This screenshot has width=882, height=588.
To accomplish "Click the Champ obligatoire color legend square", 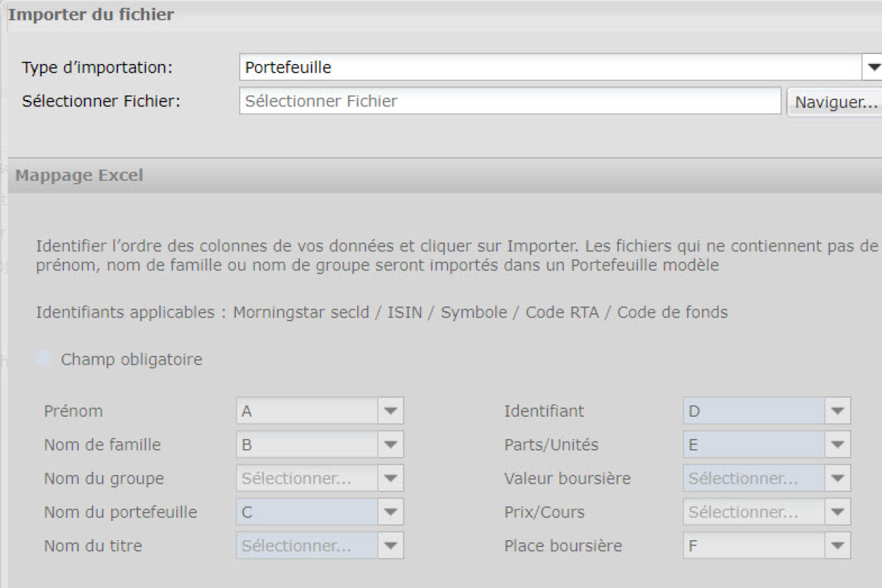I will click(43, 359).
